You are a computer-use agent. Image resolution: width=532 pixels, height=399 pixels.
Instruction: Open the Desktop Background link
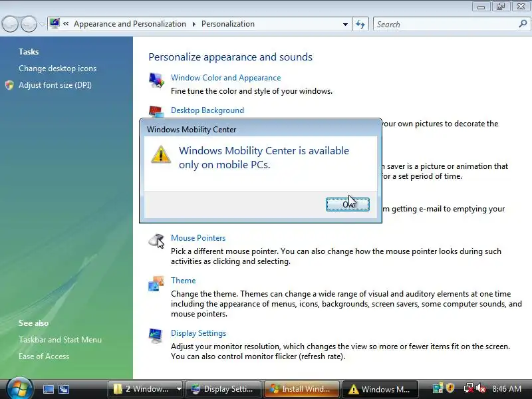207,110
